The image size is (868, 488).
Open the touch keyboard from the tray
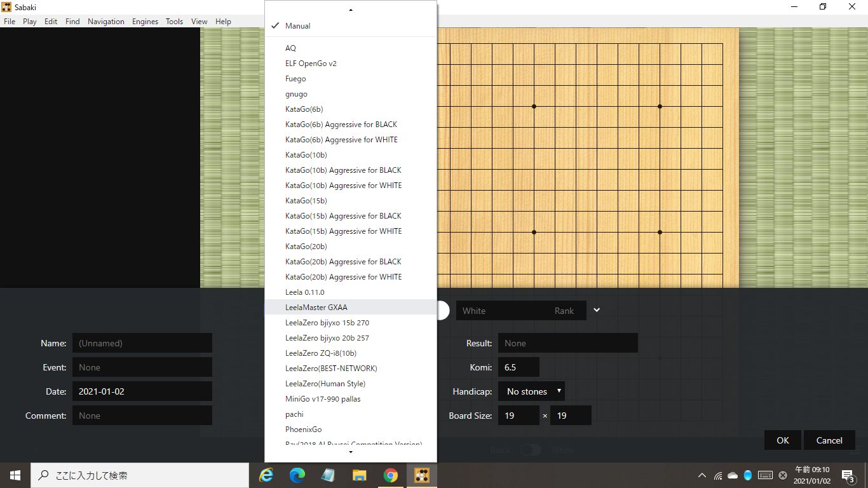coord(765,475)
